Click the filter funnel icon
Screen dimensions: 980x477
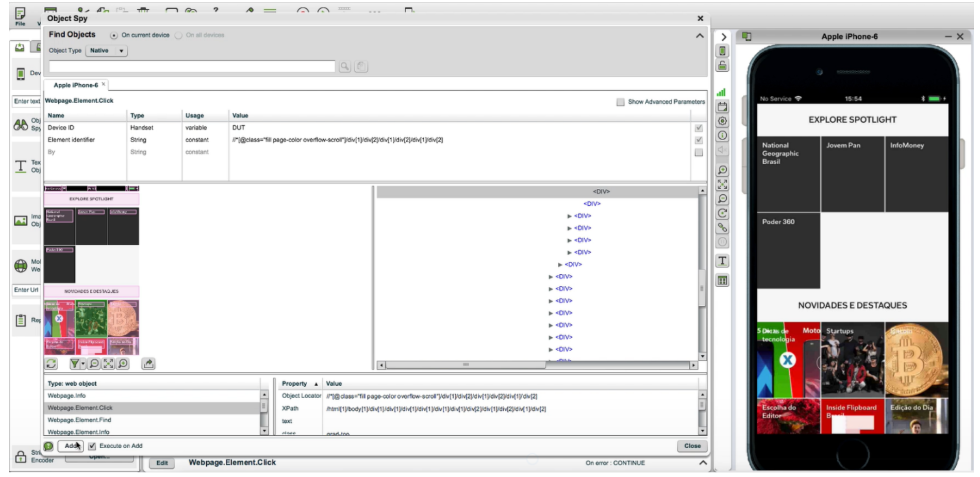[x=75, y=364]
